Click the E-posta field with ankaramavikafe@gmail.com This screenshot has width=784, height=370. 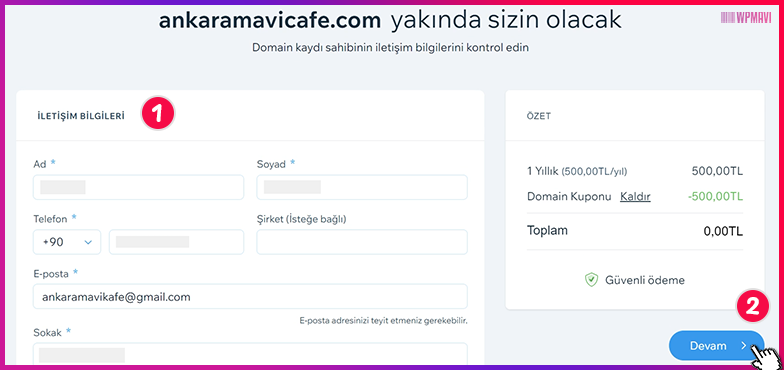pos(250,296)
